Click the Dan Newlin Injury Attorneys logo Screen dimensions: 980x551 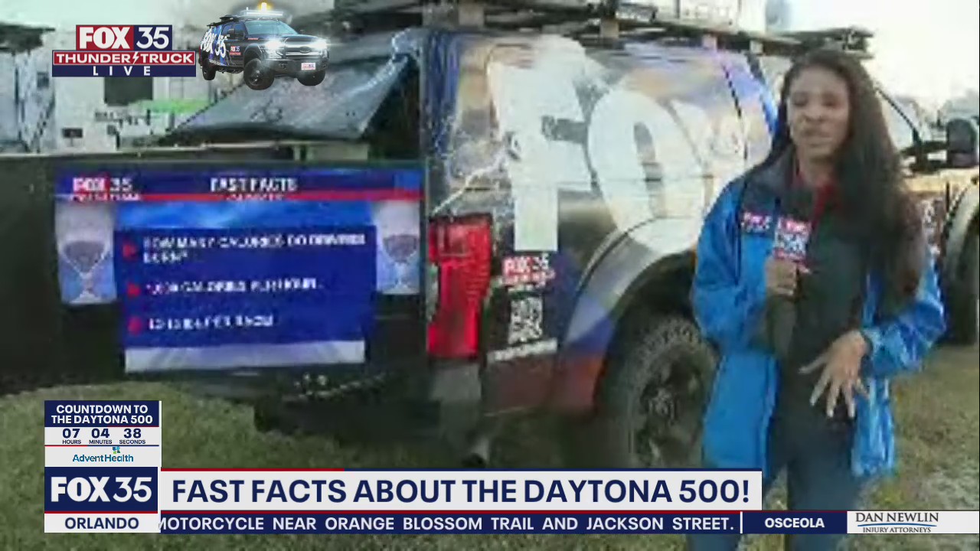tap(897, 523)
